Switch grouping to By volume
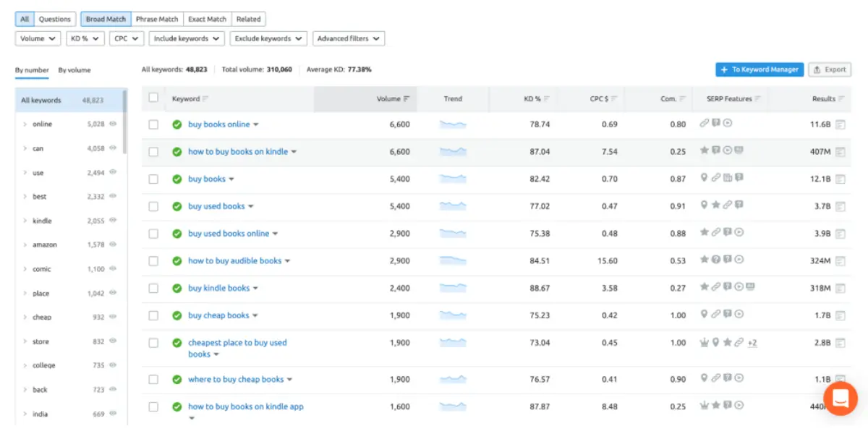Viewport: 868px width, 434px height. pos(75,70)
